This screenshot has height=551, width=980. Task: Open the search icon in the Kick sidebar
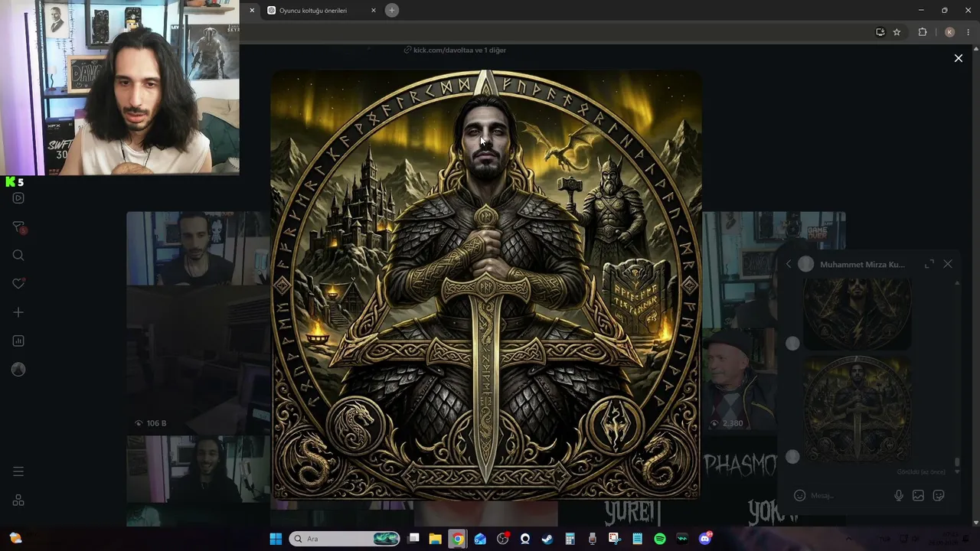[18, 256]
